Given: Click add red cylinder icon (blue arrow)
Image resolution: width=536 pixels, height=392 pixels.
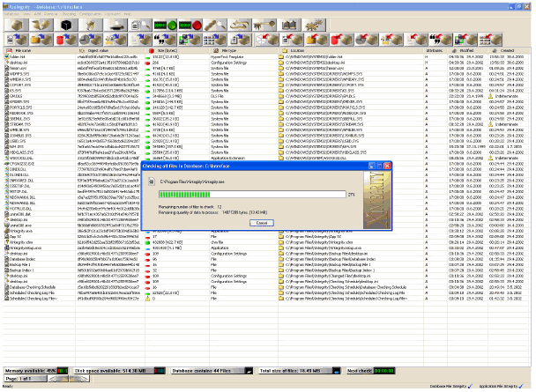Looking at the screenshot, I should 66,40.
